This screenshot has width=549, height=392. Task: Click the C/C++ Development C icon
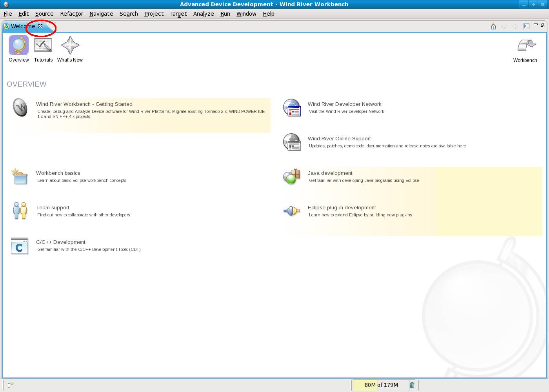click(20, 246)
